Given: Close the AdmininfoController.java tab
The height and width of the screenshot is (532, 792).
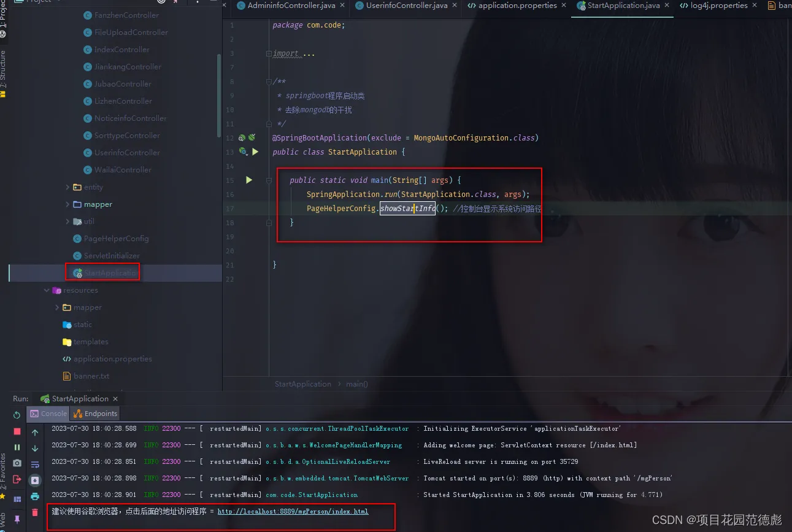Looking at the screenshot, I should [342, 6].
